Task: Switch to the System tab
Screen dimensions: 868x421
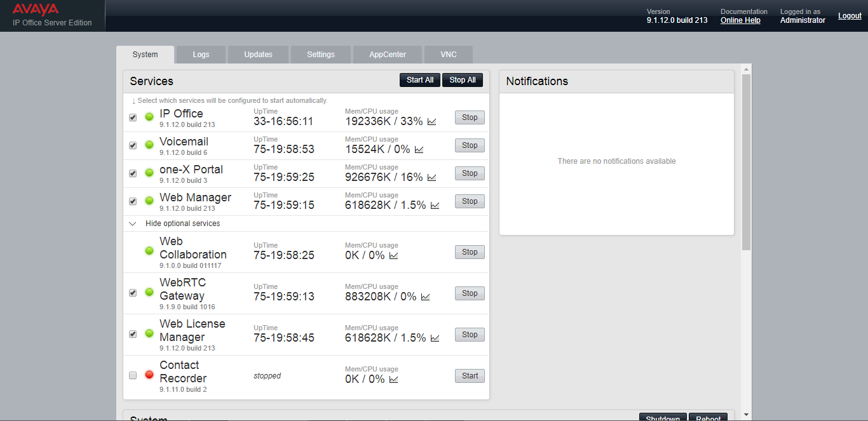Action: [x=145, y=55]
